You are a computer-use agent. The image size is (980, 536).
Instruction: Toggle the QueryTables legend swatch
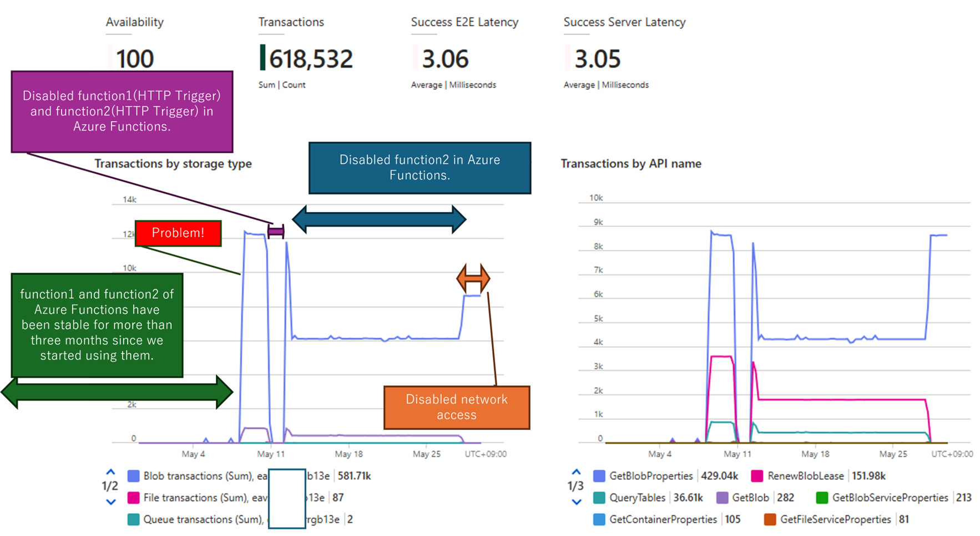click(599, 498)
